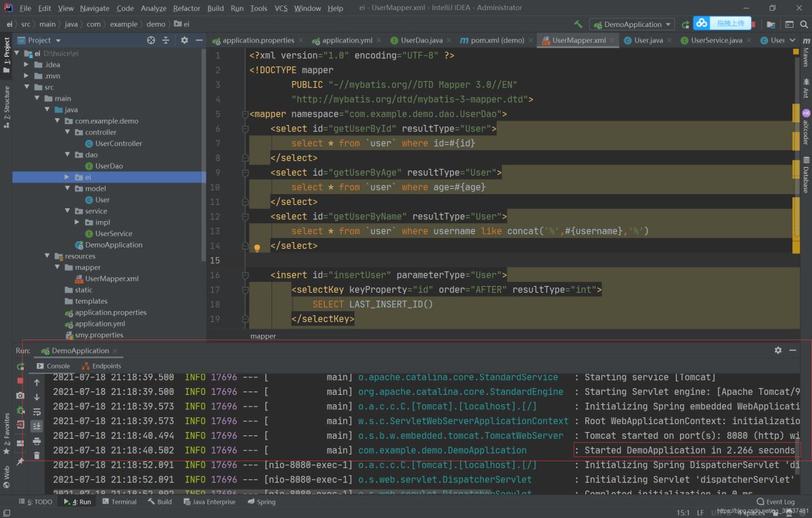Screen dimensions: 812x518
Task: Click the Build hammer icon in the toolbar
Action: 578,24
